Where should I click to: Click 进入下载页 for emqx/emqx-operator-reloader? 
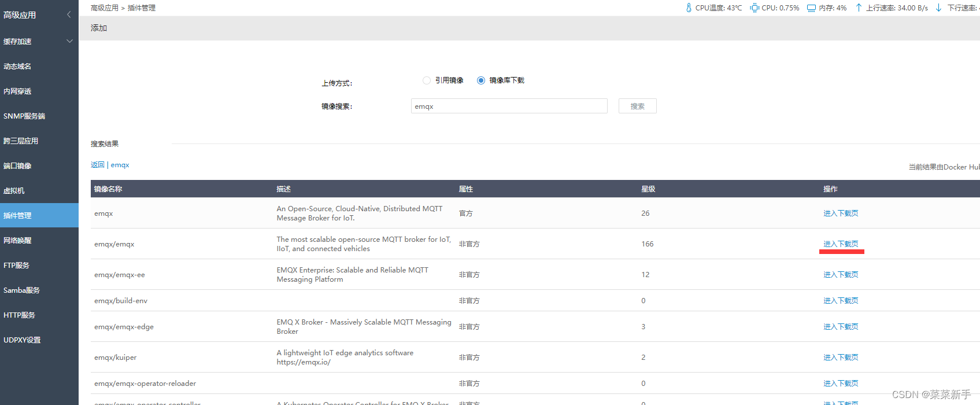tap(841, 384)
